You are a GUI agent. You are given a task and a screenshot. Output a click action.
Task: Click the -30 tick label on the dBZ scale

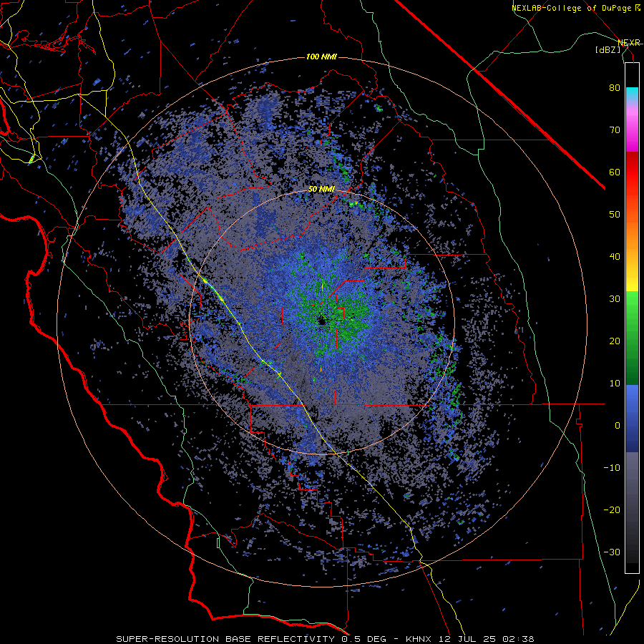click(612, 552)
